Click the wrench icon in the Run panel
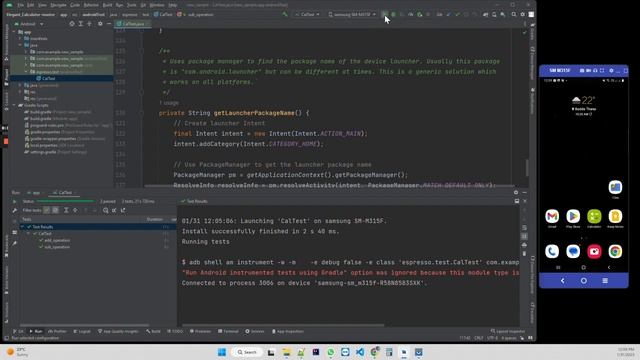Screen dimensions: 640x360 (15, 210)
